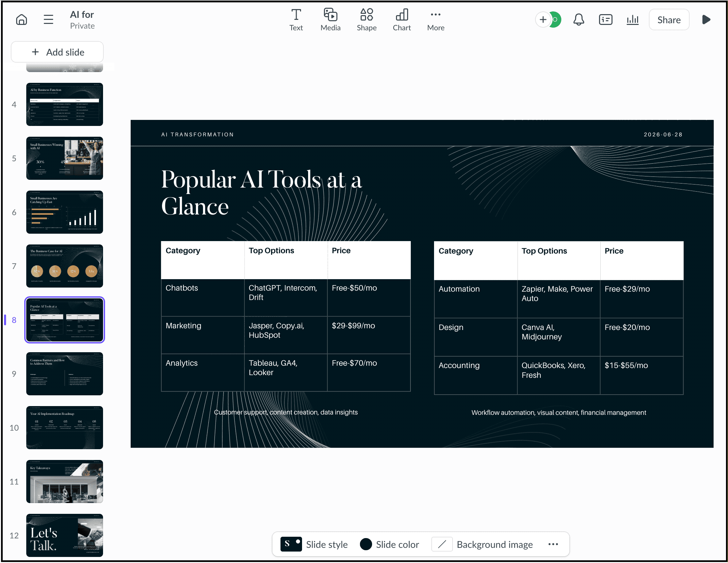Open slide 11 Key Takeaways thumbnail
The image size is (728, 563).
(x=65, y=482)
